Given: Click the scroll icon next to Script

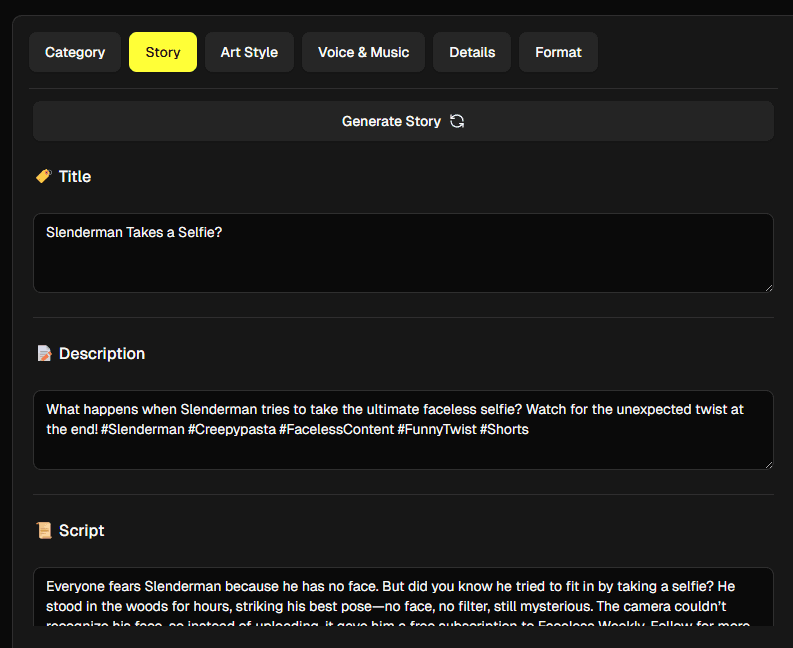Looking at the screenshot, I should (44, 530).
